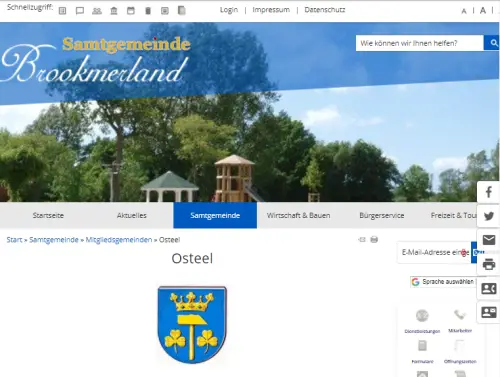The height and width of the screenshot is (377, 500).
Task: Open the first Schnellzugriff grid icon
Action: (62, 11)
